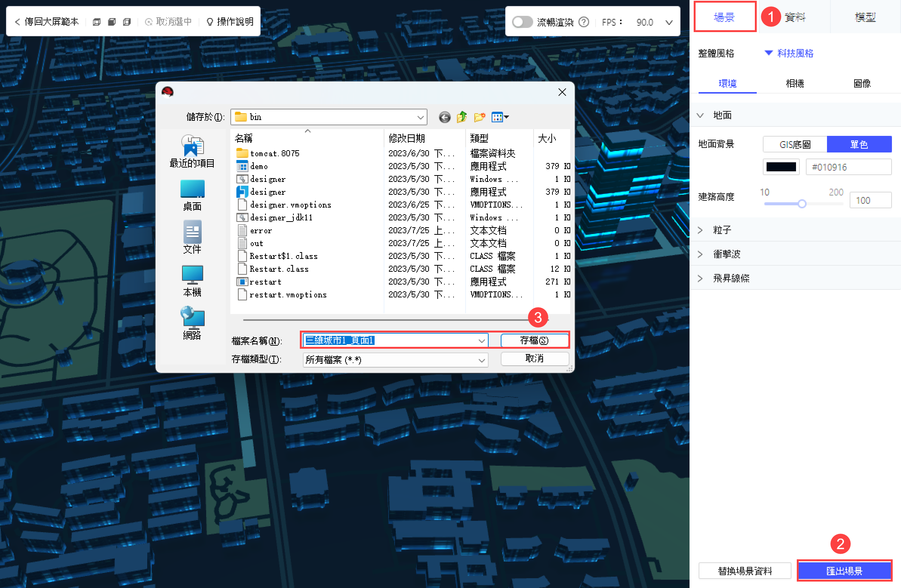
Task: Click 傳回大屏範本 back link
Action: 47,22
